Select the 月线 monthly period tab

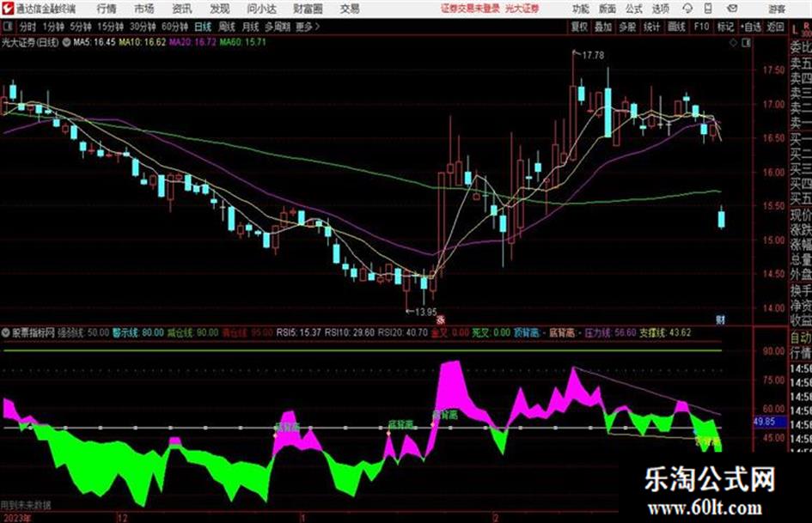(x=250, y=27)
